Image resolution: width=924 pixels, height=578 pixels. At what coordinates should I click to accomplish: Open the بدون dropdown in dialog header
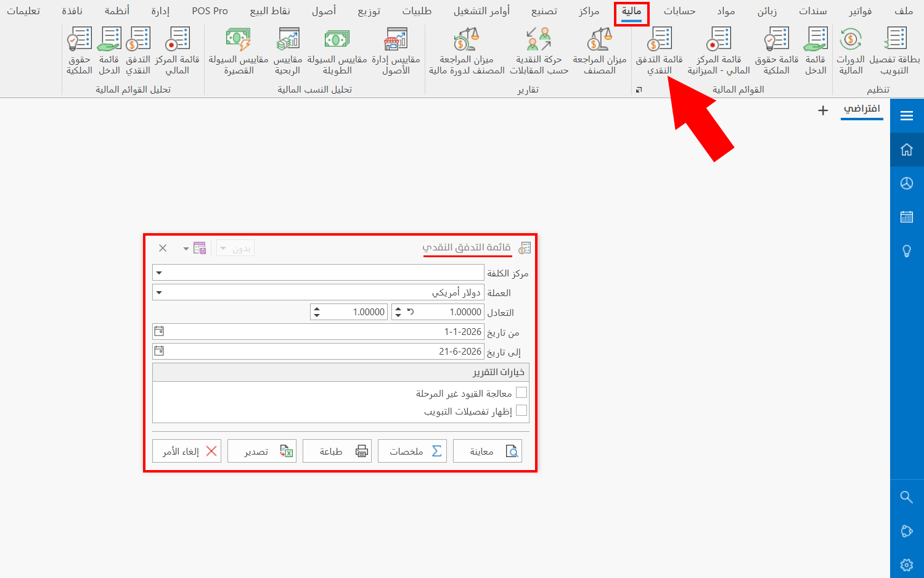point(235,248)
